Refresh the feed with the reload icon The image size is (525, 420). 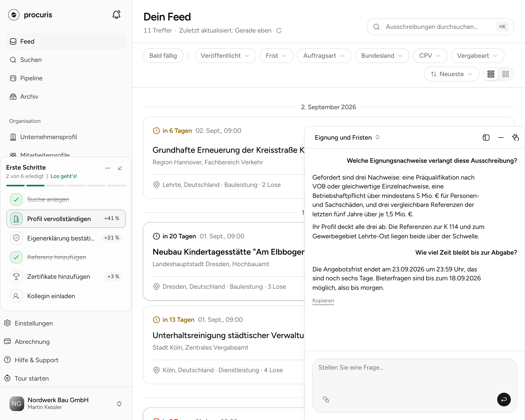tap(279, 31)
